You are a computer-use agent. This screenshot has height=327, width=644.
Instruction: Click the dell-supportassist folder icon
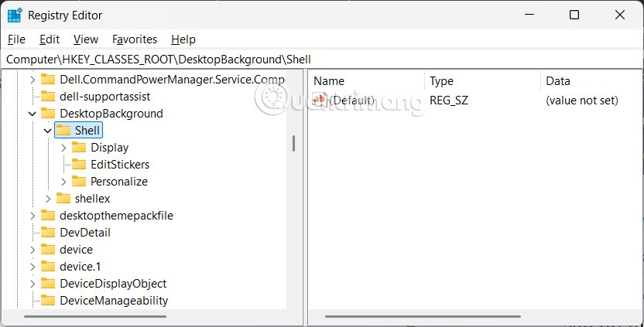[48, 97]
